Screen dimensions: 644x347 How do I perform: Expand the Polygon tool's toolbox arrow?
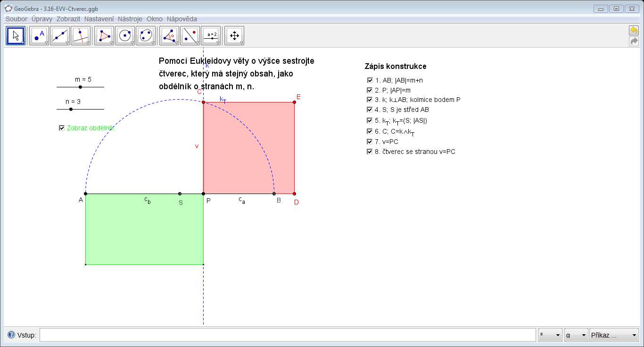(x=112, y=43)
